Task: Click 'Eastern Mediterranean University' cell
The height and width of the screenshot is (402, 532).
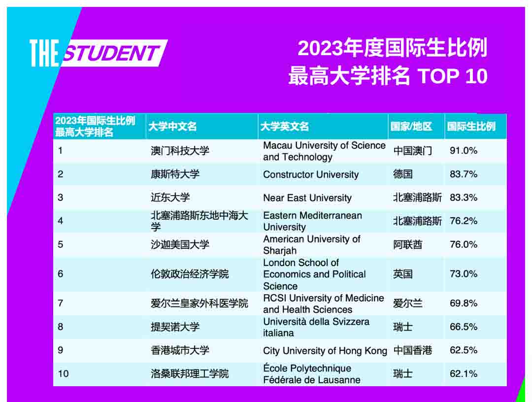Action: (x=312, y=221)
